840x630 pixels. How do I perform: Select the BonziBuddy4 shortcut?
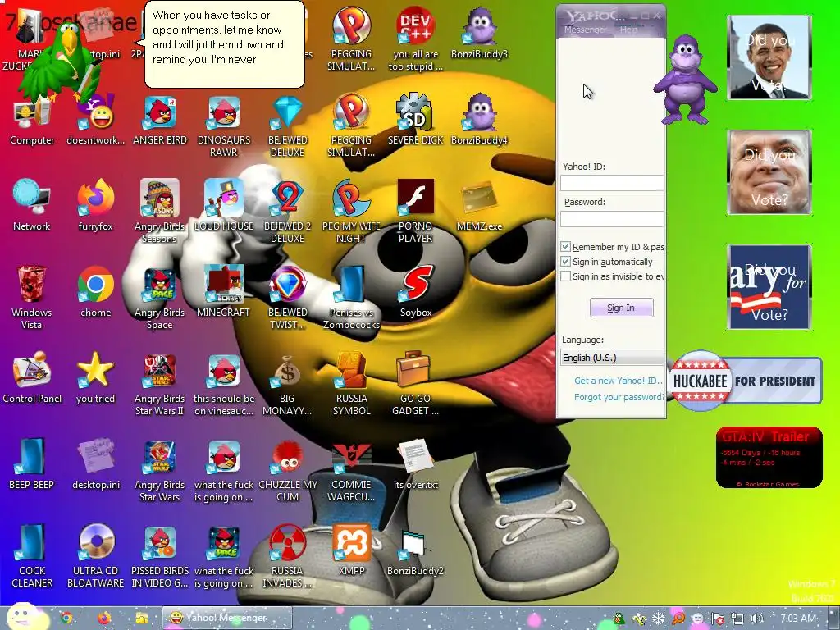tap(479, 113)
